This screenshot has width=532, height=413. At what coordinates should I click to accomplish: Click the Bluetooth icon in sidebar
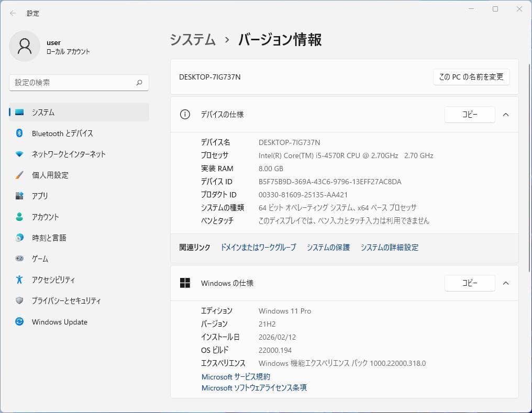coord(19,133)
